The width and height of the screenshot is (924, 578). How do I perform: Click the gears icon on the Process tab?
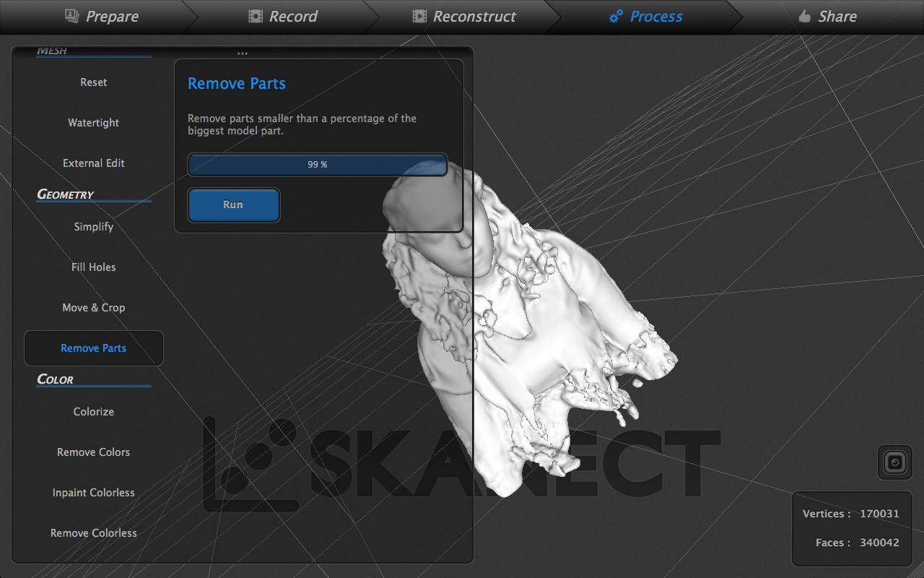pos(617,15)
